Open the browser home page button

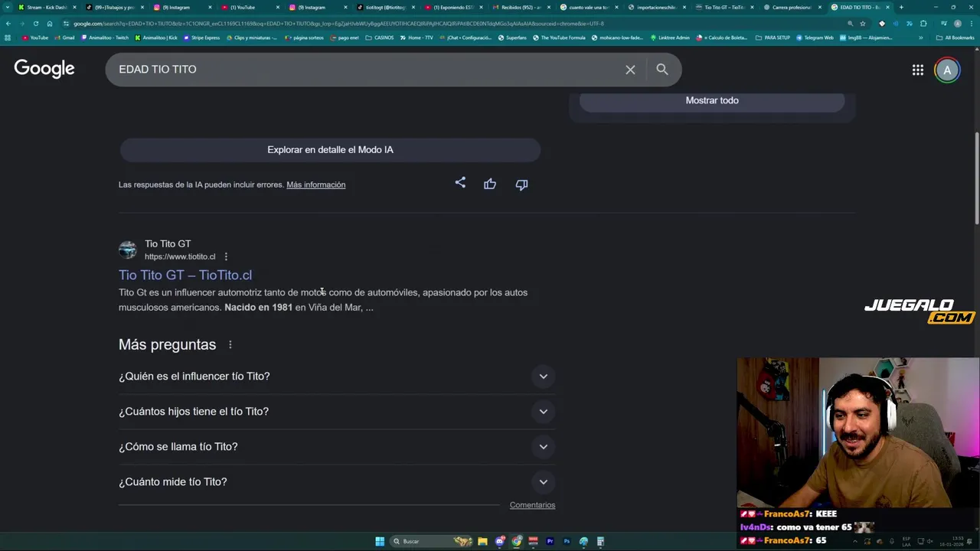[50, 24]
